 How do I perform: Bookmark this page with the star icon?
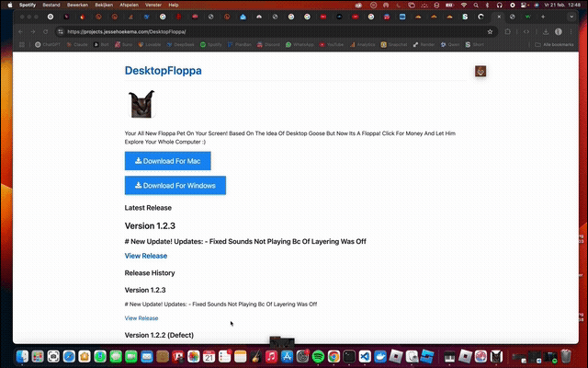490,32
